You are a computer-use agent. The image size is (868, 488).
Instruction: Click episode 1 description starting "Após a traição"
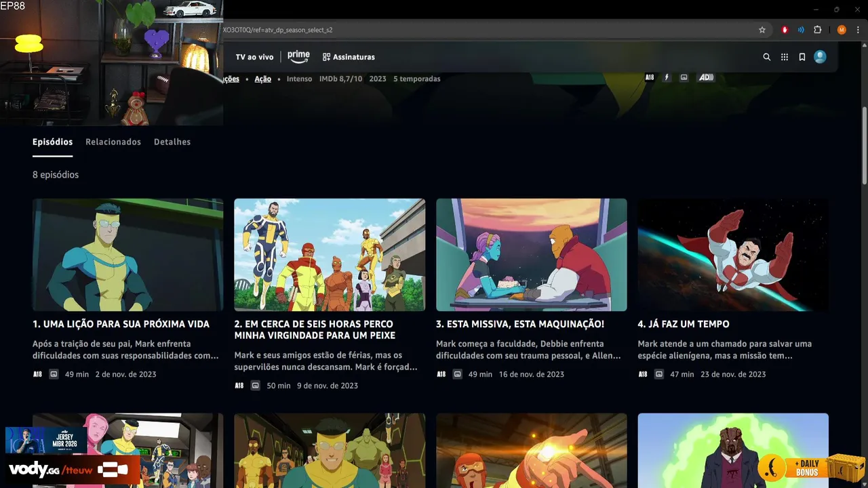click(x=125, y=350)
